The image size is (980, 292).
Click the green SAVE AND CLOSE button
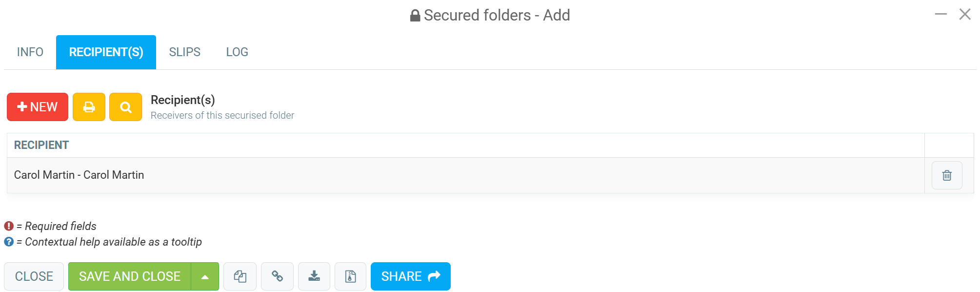[x=130, y=276]
